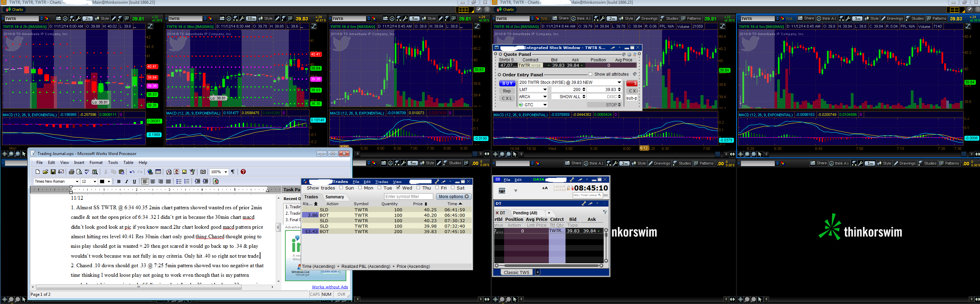The image size is (980, 304).
Task: Open the order description dropdown showing 200 TWTR
Action: tap(619, 82)
